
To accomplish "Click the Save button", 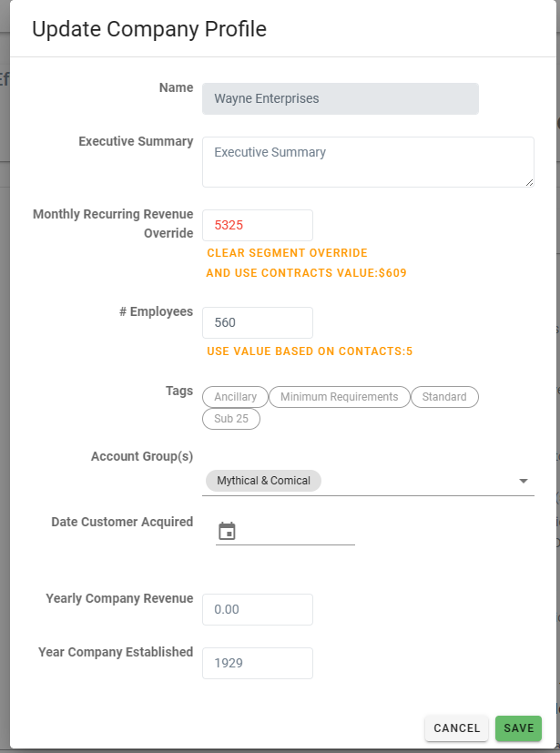I will 519,728.
